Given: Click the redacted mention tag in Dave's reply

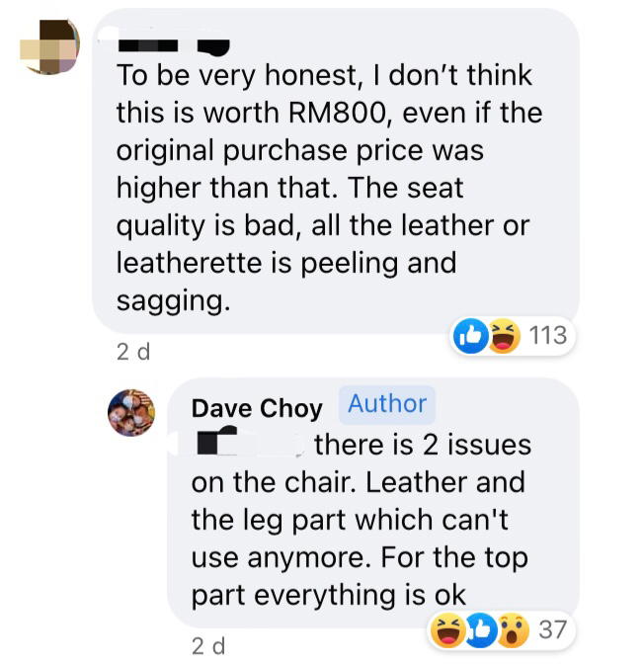Looking at the screenshot, I should click(x=251, y=443).
